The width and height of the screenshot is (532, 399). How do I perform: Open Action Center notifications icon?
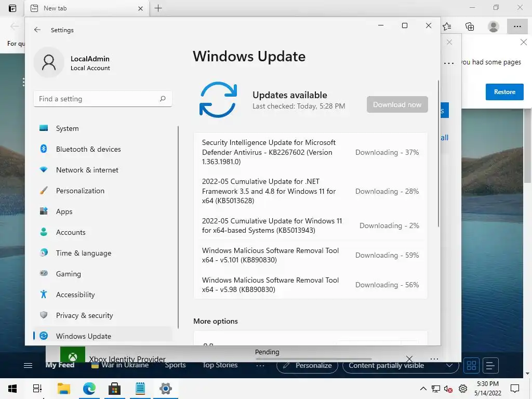click(515, 389)
